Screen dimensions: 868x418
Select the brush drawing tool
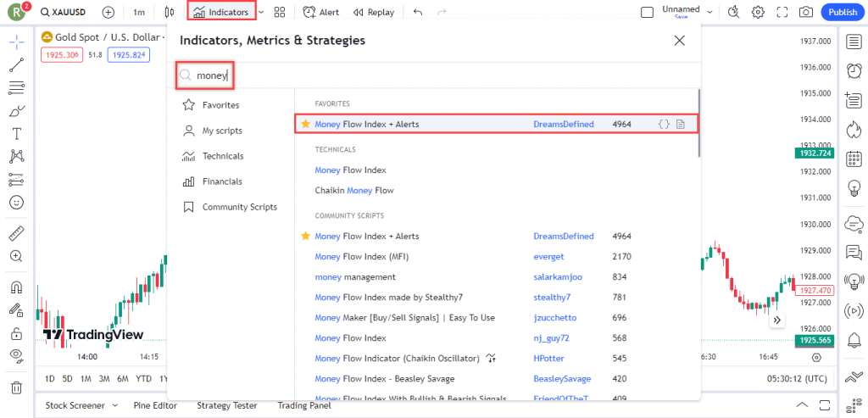click(17, 111)
